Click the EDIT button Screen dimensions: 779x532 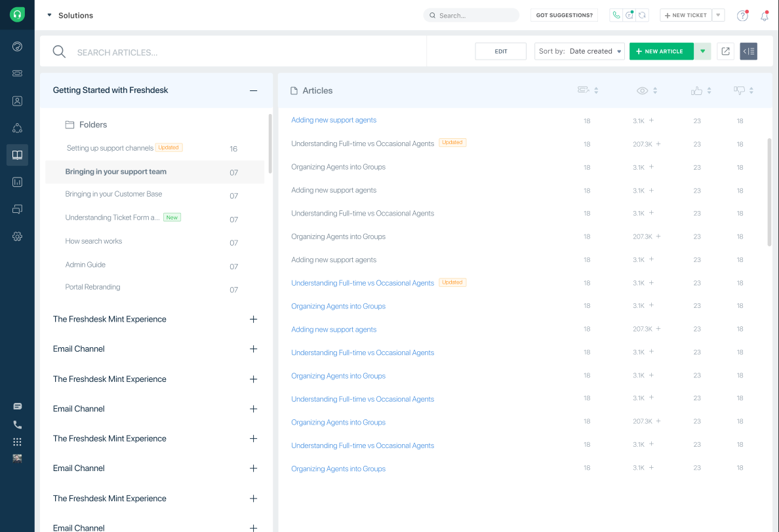(501, 51)
